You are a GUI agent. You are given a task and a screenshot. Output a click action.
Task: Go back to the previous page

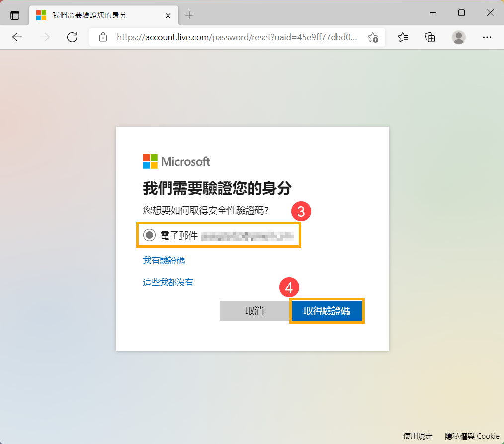coord(17,37)
